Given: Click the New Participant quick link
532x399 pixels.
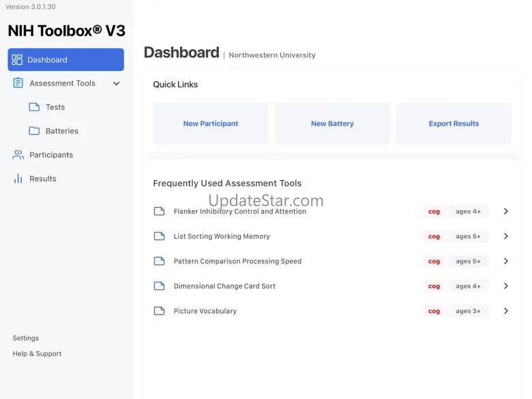Looking at the screenshot, I should coord(211,123).
